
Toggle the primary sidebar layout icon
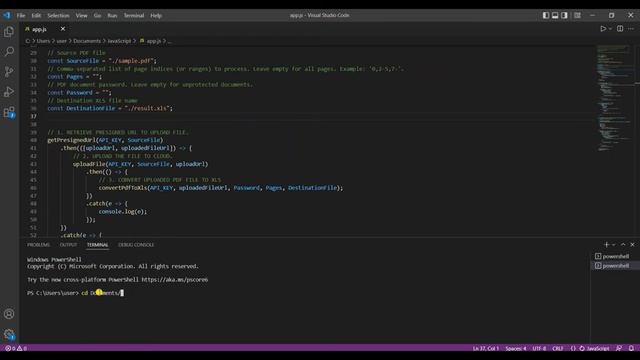[x=546, y=16]
